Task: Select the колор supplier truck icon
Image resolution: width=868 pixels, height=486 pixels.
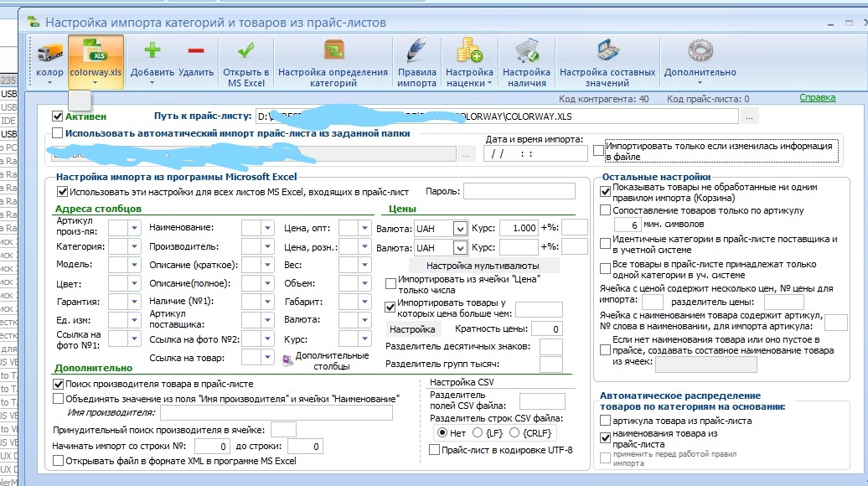Action: tap(49, 53)
